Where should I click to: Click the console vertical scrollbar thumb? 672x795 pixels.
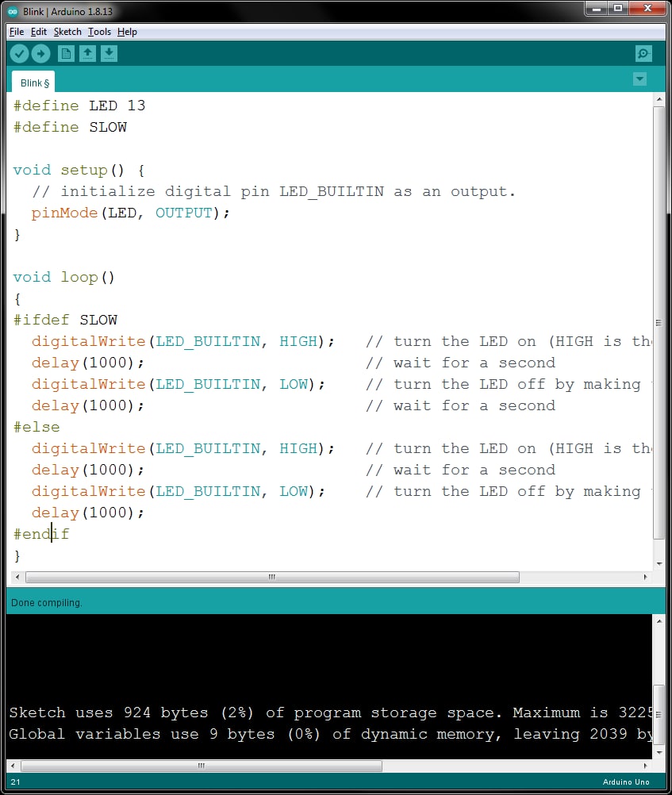(659, 715)
